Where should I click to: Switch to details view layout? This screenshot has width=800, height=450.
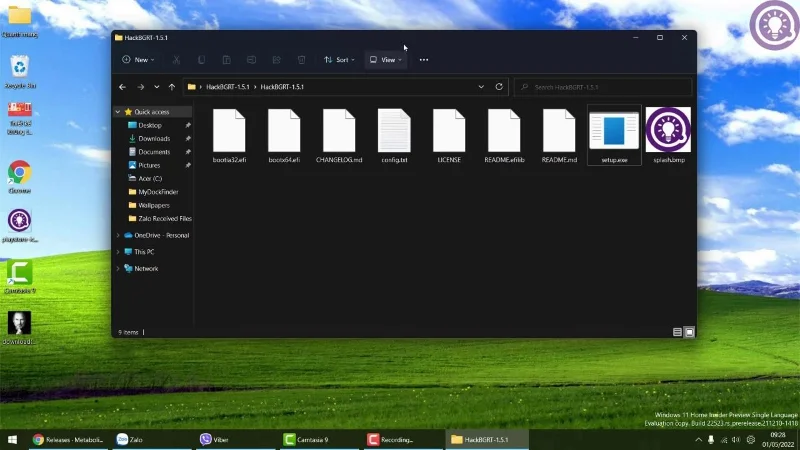tap(677, 332)
